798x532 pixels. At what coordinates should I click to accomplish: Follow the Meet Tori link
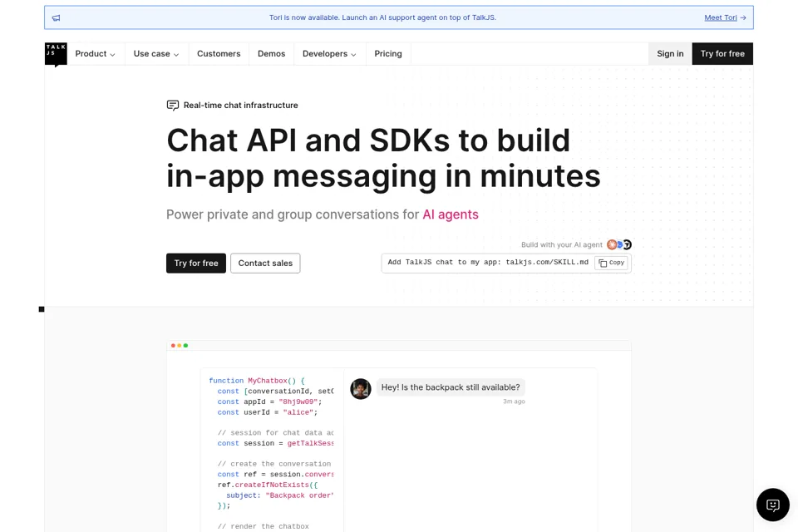point(725,17)
